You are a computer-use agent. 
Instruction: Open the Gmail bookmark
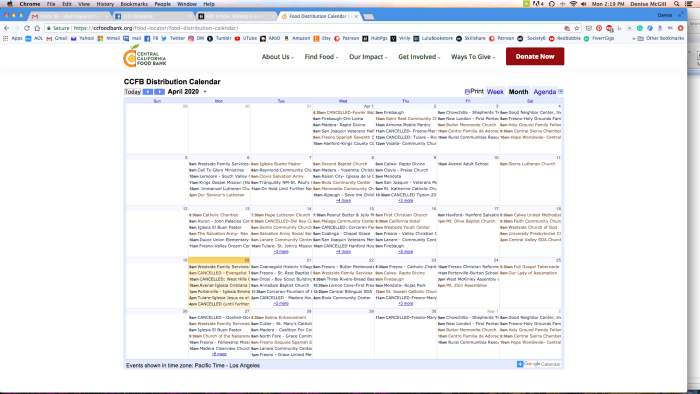pos(57,38)
